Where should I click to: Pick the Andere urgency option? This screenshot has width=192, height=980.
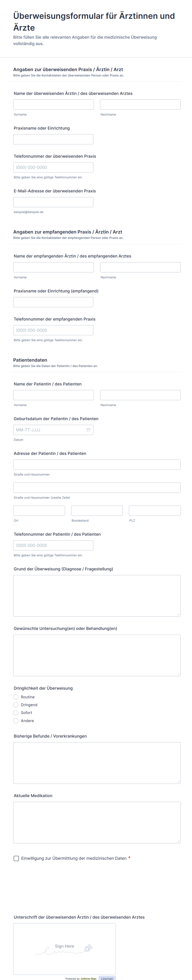16,721
